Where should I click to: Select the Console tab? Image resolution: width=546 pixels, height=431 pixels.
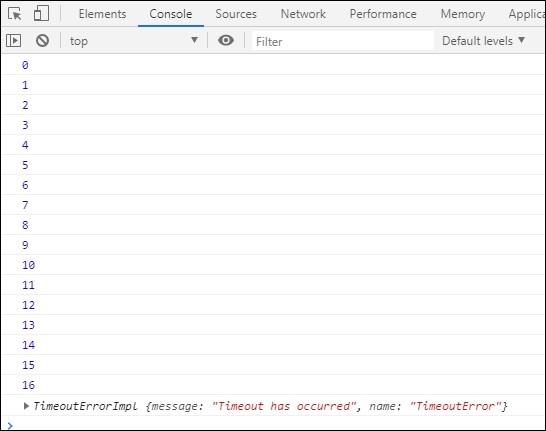point(171,14)
